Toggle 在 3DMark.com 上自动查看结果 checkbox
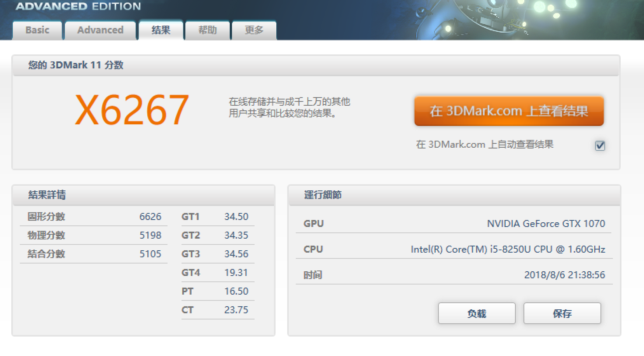644x356 pixels. 600,146
